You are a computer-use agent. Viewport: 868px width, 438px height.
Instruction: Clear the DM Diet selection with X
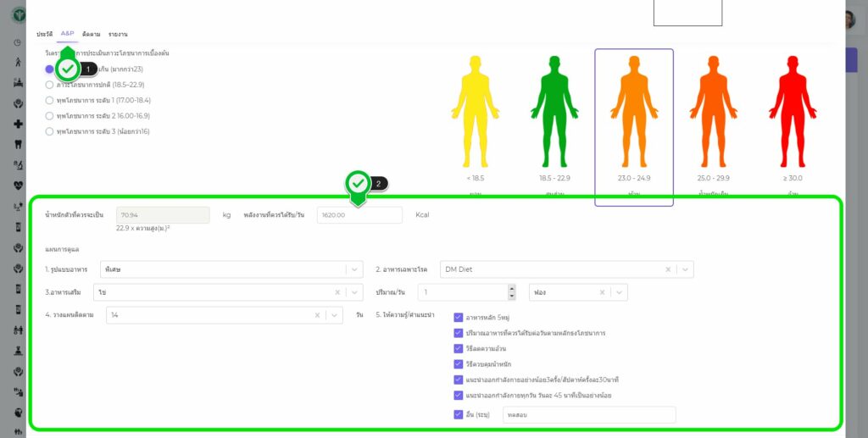667,269
